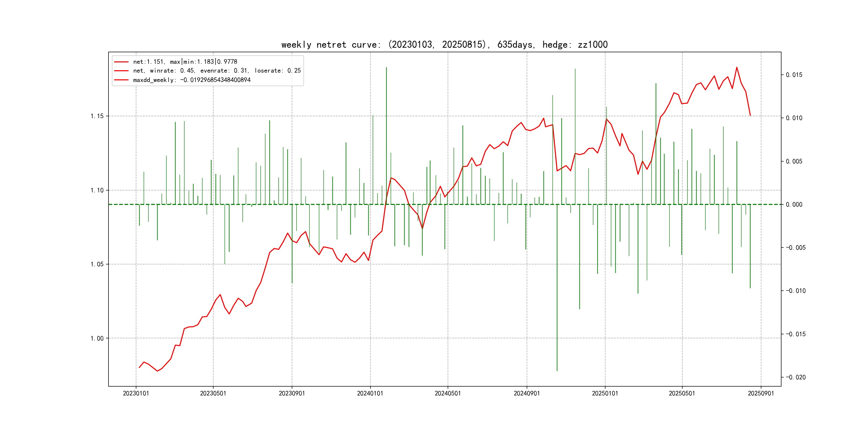
Task: Click the 20240501 x-axis date label
Action: (447, 393)
